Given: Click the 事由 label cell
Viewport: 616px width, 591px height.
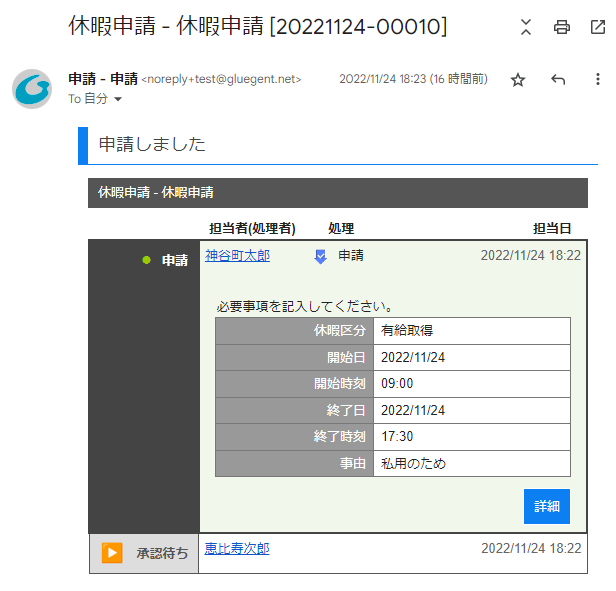Looking at the screenshot, I should [x=294, y=463].
